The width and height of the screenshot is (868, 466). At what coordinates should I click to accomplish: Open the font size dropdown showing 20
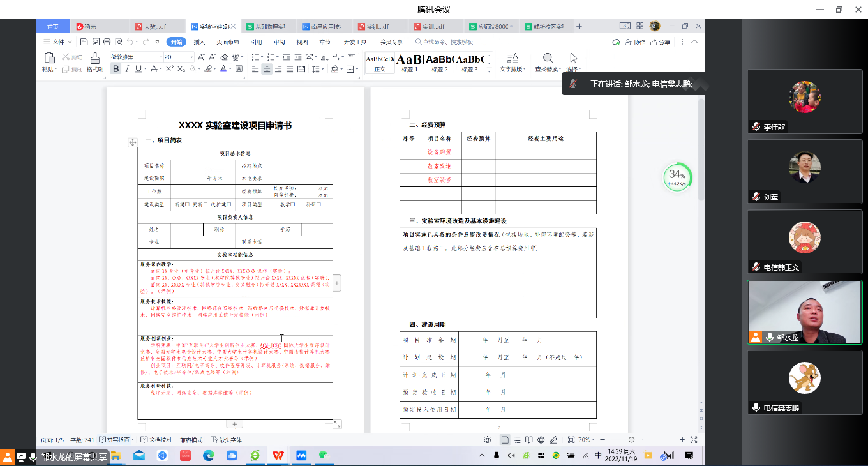coord(191,57)
